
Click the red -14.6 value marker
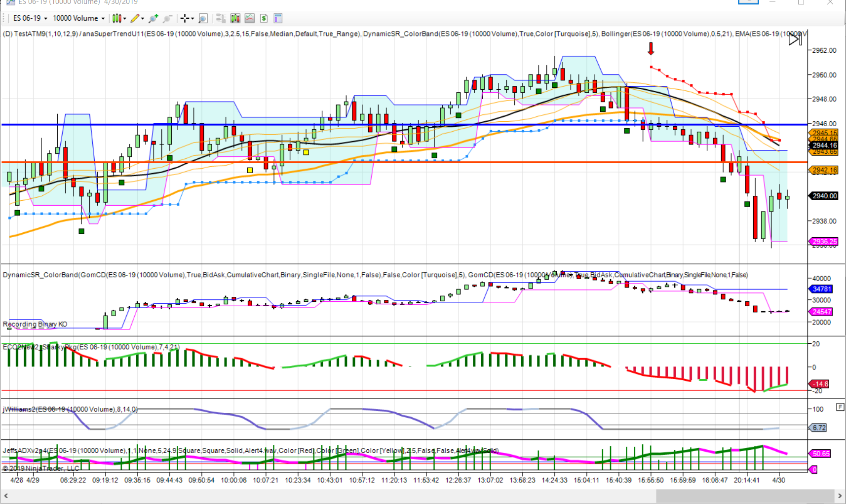point(820,384)
